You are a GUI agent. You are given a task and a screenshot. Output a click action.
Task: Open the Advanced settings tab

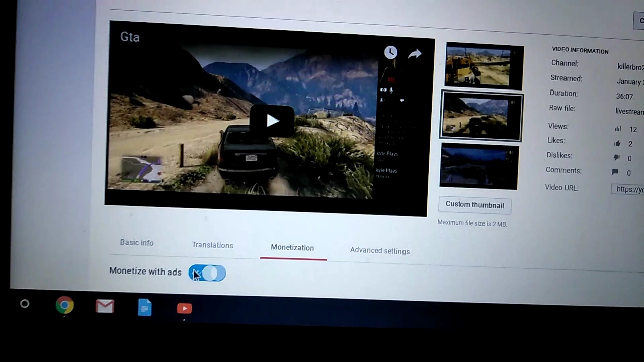[x=380, y=251]
